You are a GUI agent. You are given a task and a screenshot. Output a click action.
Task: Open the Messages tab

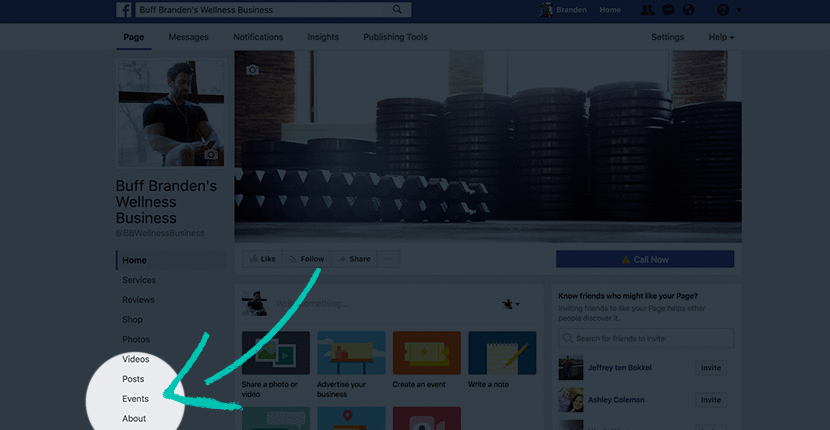coord(188,37)
